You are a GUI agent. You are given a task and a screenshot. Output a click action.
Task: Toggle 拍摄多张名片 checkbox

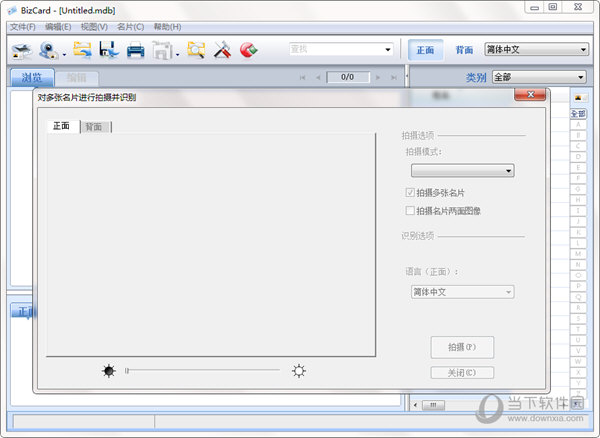pyautogui.click(x=410, y=192)
